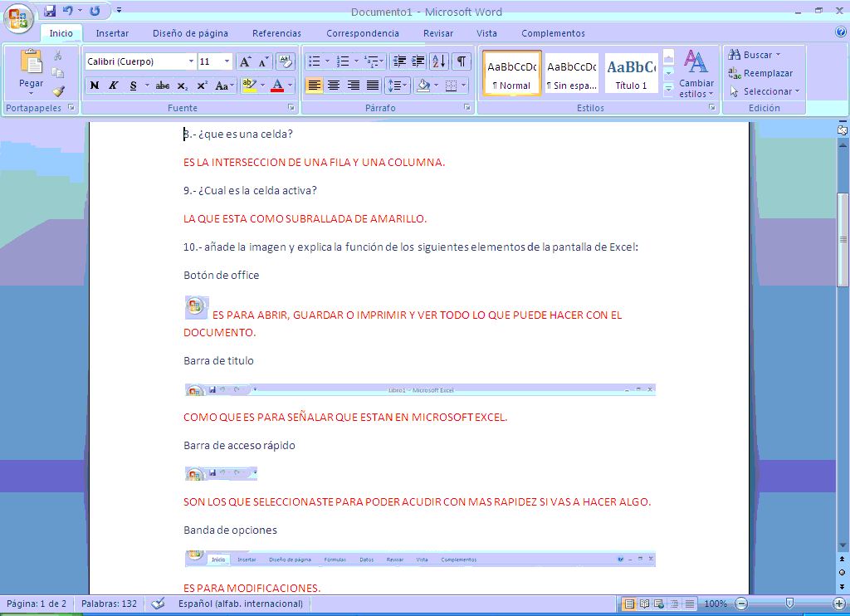Decrease paragraph indent

[399, 61]
